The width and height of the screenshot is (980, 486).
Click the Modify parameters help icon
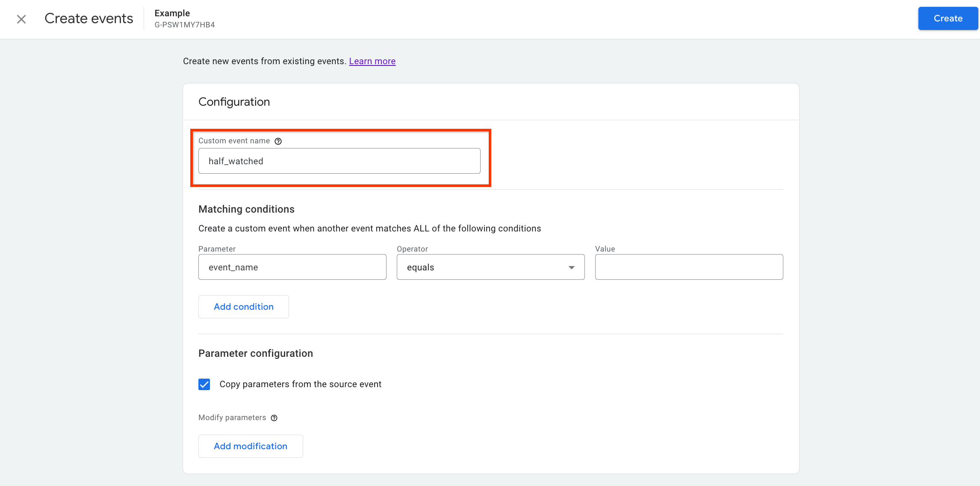pos(274,418)
